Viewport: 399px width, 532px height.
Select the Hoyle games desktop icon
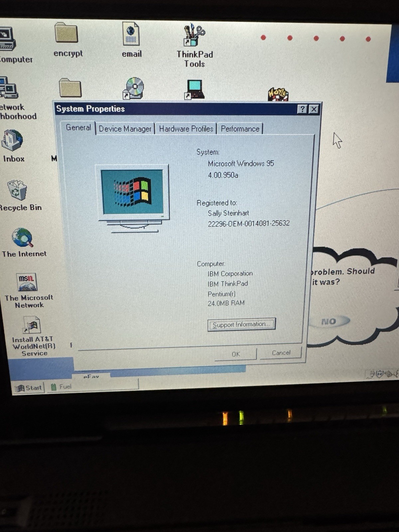pyautogui.click(x=278, y=94)
